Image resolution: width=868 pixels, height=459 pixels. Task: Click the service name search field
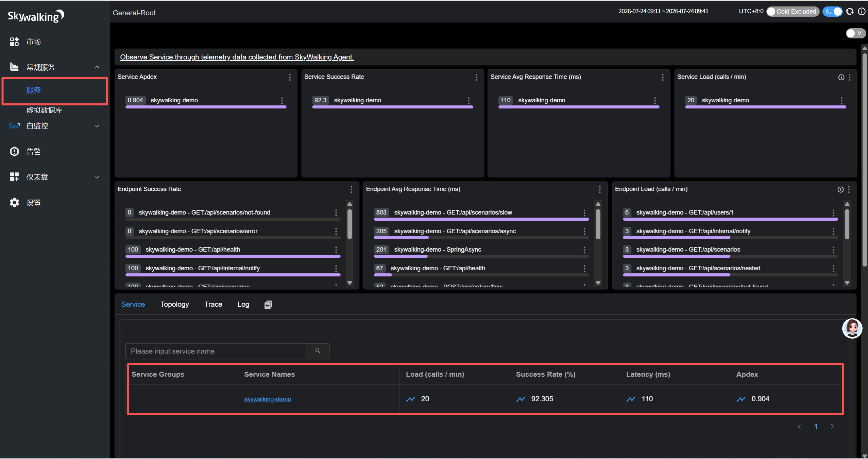[x=216, y=351]
